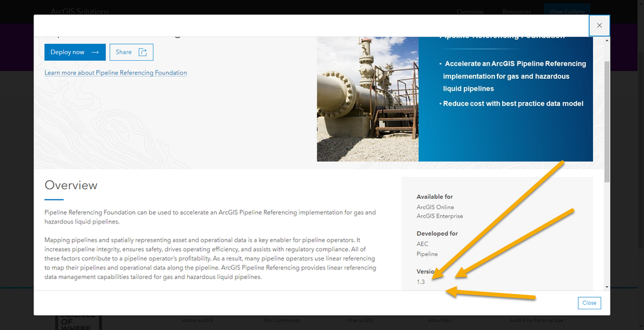Click the Close button at bottom right

589,303
